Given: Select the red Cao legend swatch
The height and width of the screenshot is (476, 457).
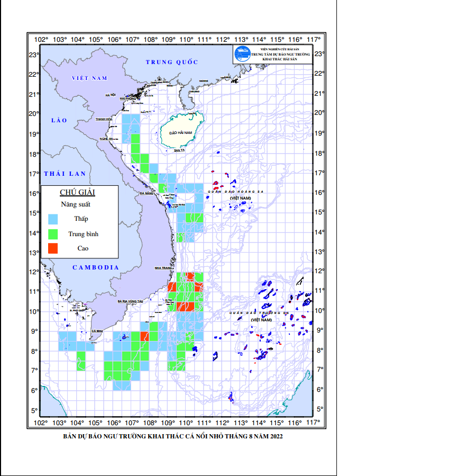Looking at the screenshot, I should tap(53, 248).
